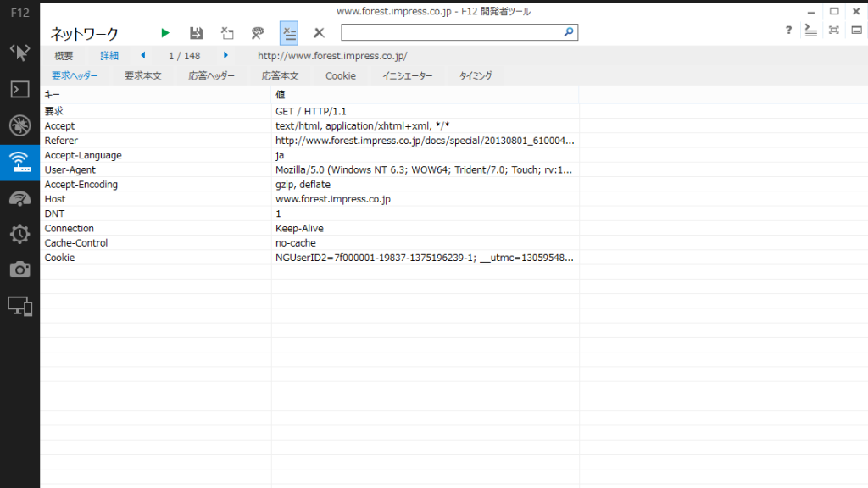
Task: Click the Referer URL value
Action: 425,141
